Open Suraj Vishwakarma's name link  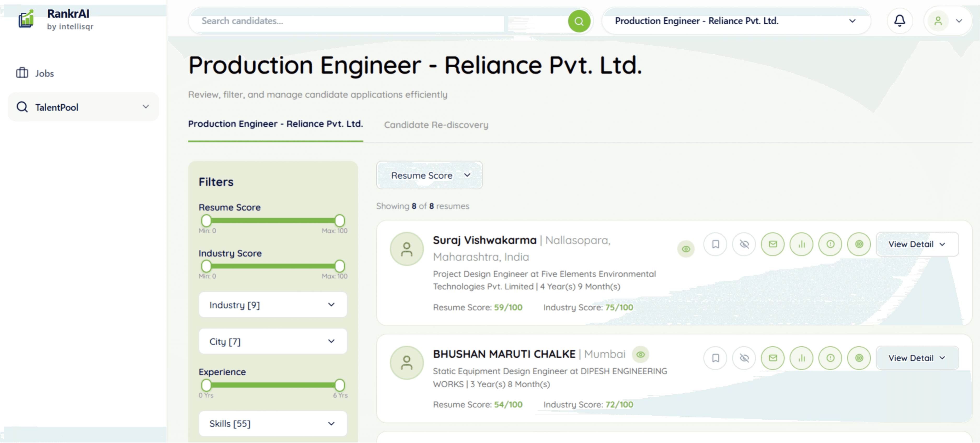coord(484,240)
